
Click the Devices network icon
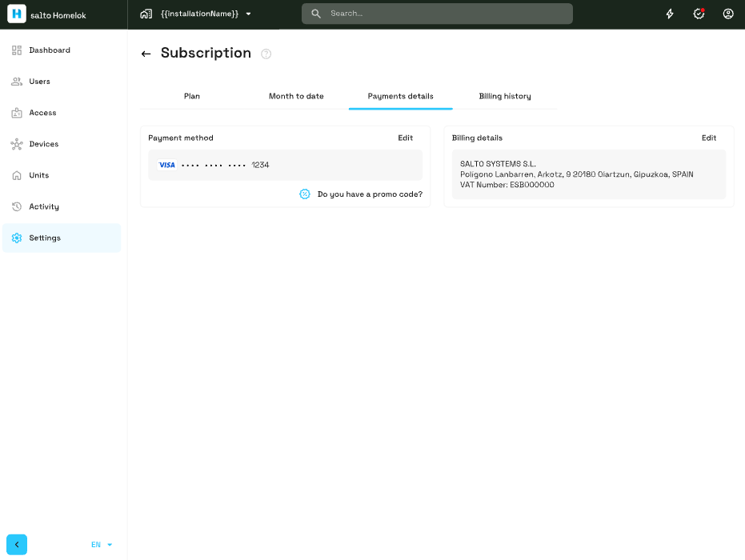coord(17,144)
